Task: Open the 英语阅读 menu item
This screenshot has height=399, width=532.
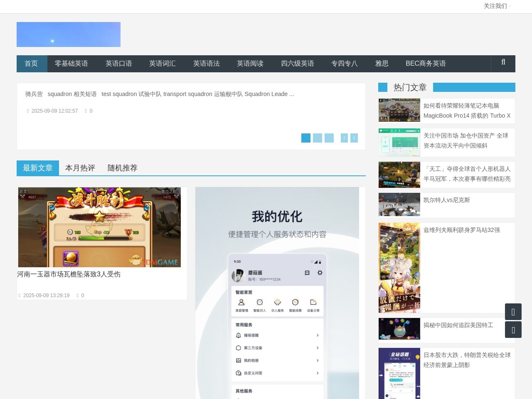Action: (x=250, y=64)
